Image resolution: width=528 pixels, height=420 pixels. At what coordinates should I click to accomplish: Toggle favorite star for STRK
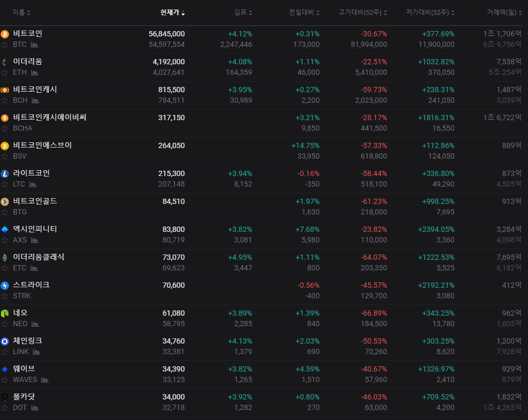pos(5,296)
